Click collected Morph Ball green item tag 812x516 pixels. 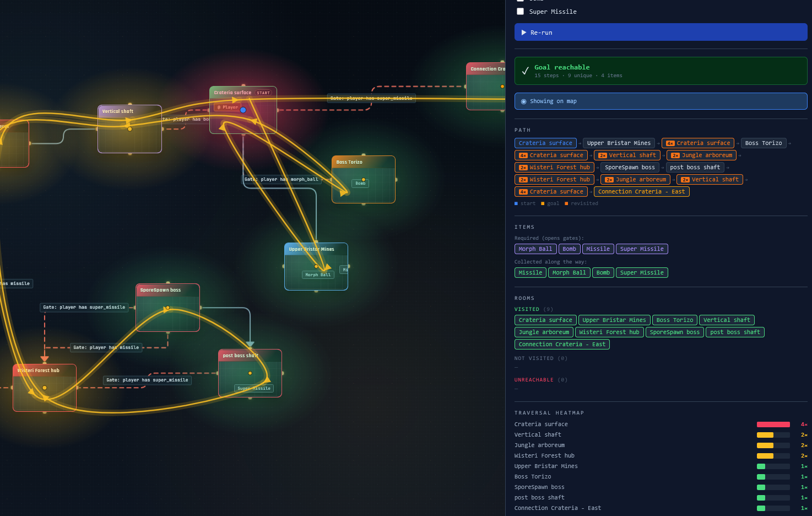[569, 272]
